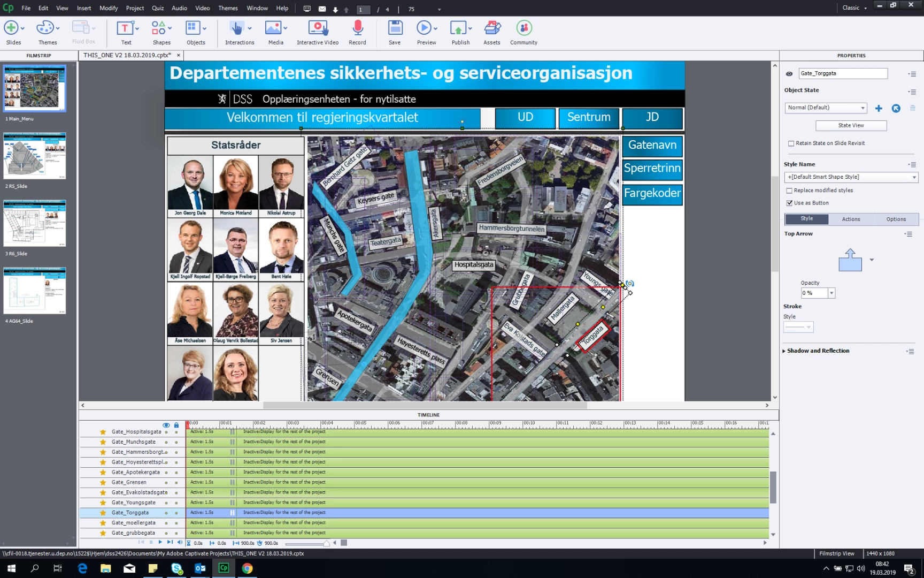The image size is (924, 578).
Task: Open the Publish toolbar icon
Action: pos(458,28)
